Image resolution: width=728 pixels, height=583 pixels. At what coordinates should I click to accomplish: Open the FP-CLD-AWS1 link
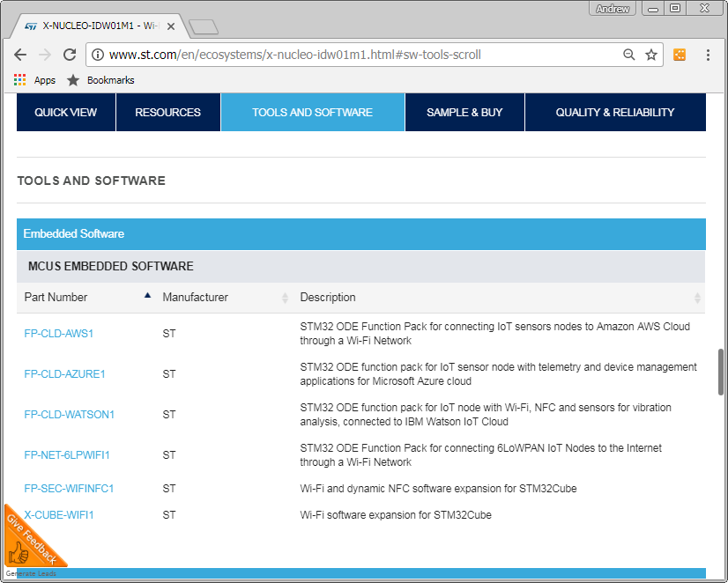click(x=59, y=334)
